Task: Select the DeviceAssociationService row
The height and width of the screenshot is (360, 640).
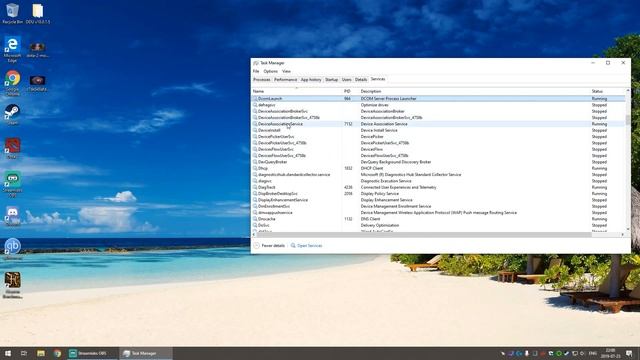Action: coord(438,124)
